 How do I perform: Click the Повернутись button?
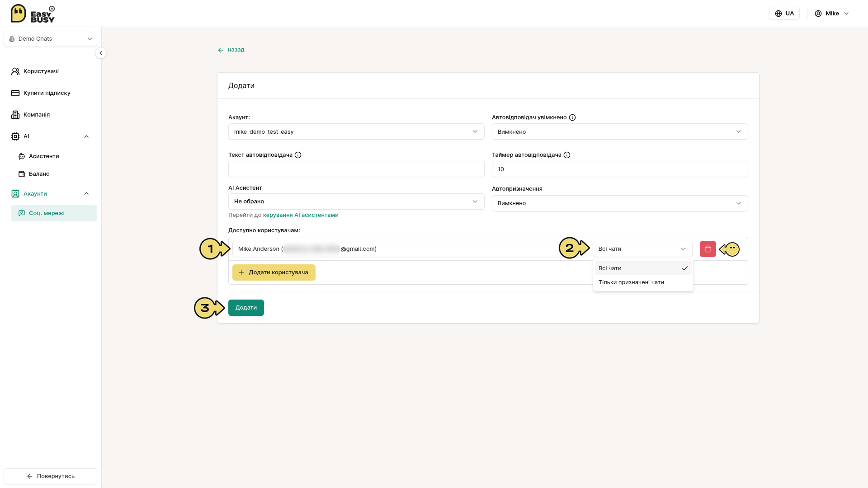[x=50, y=476]
